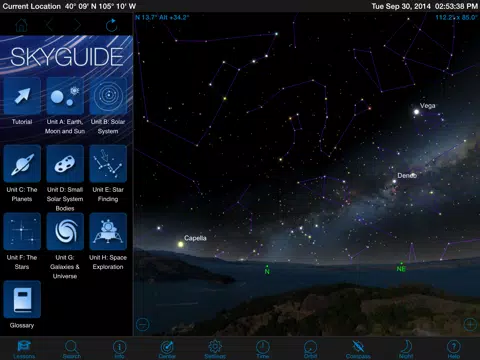The image size is (480, 360).
Task: Click the Current Location coordinates text
Action: (69, 6)
